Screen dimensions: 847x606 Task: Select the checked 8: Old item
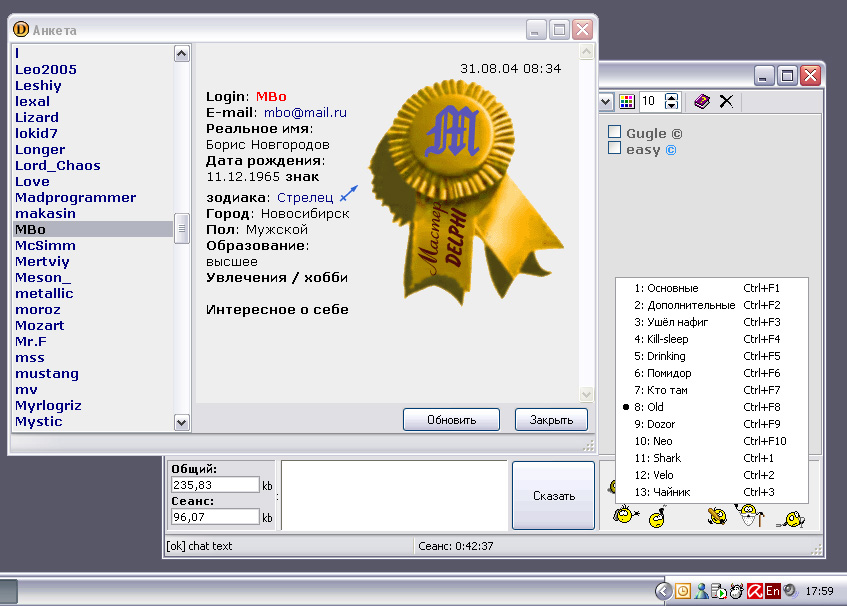(711, 407)
